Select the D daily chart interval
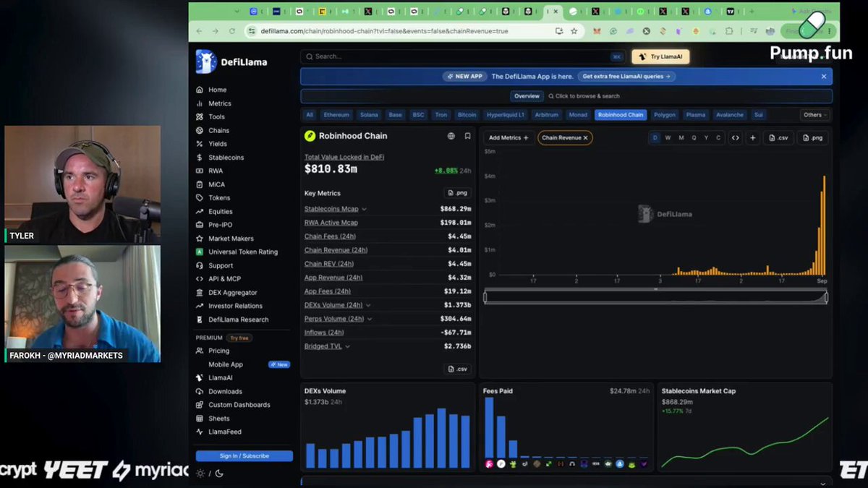The width and height of the screenshot is (868, 488). 655,137
